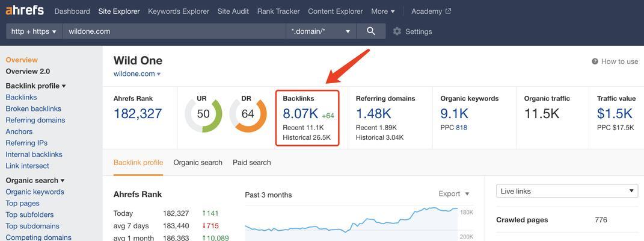644x241 pixels.
Task: Click the UR 50 gauge
Action: 203,114
